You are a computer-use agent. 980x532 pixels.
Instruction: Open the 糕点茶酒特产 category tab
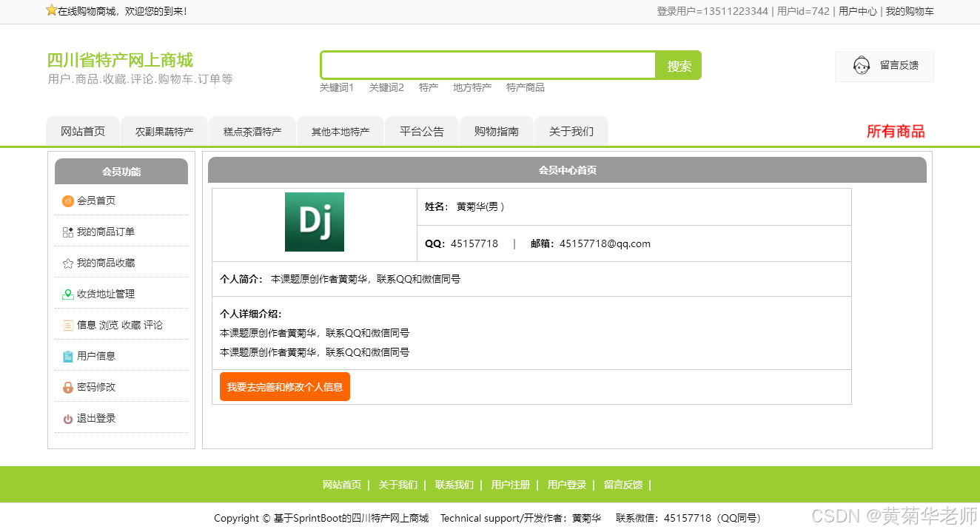click(x=252, y=132)
